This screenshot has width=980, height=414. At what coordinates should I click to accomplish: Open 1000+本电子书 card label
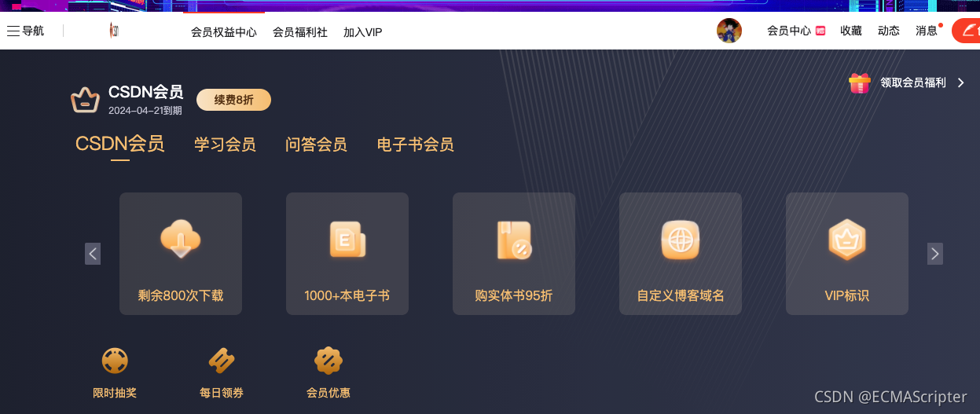(x=347, y=296)
